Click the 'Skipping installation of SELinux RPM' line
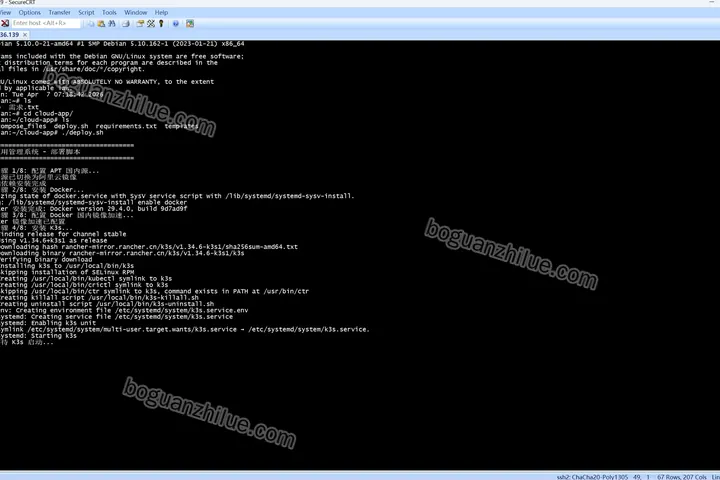The width and height of the screenshot is (720, 480). pyautogui.click(x=67, y=272)
